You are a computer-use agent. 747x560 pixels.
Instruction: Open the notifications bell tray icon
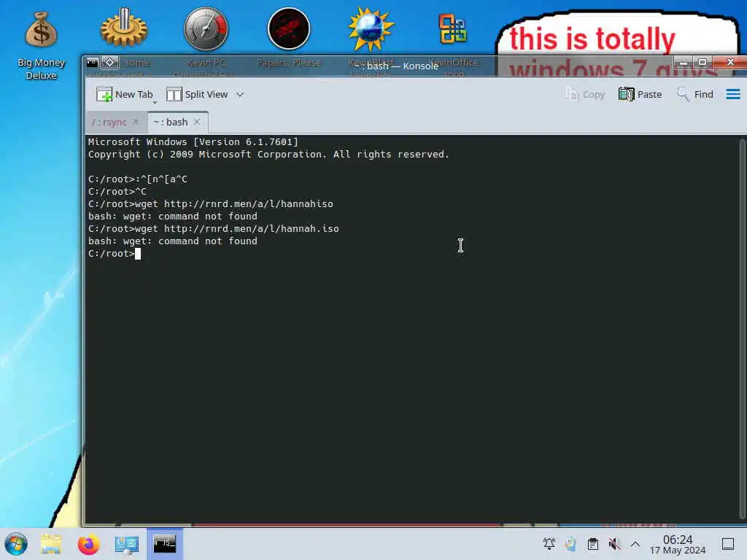click(x=549, y=543)
